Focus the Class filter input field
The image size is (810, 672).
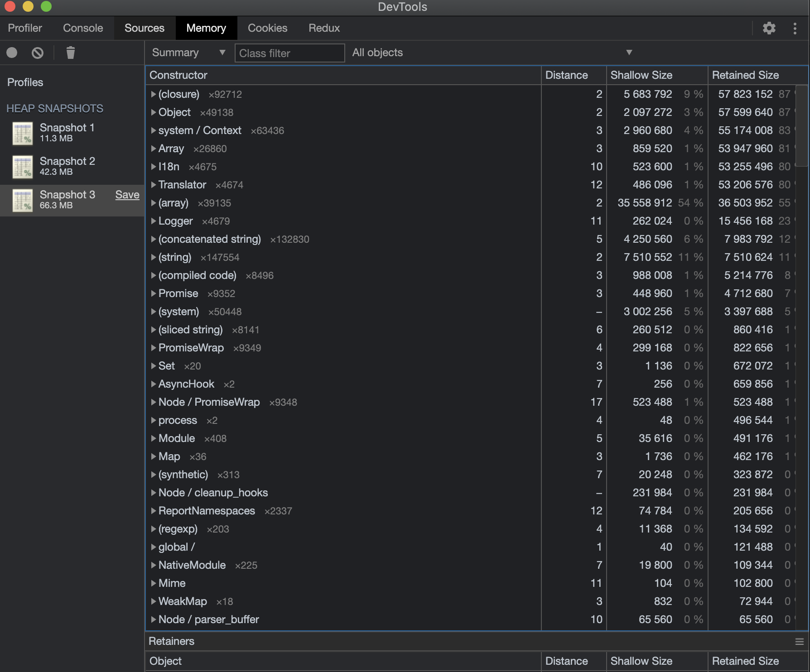pos(289,53)
